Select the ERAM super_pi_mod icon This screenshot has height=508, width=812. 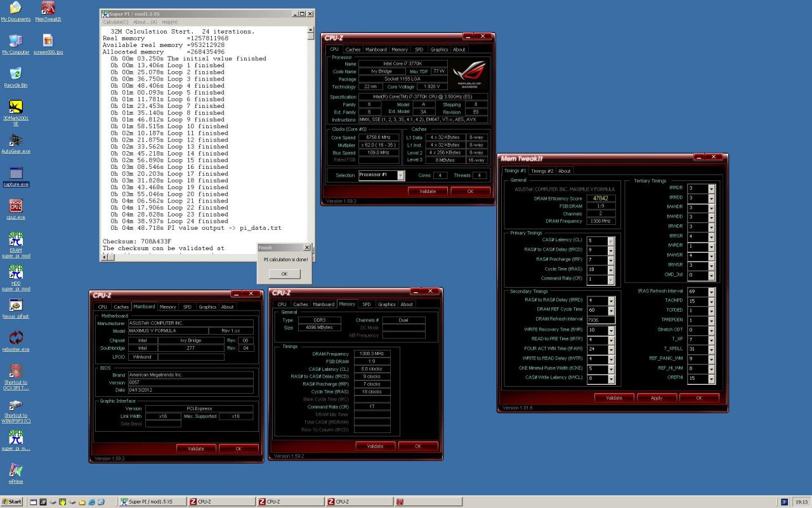coord(15,244)
